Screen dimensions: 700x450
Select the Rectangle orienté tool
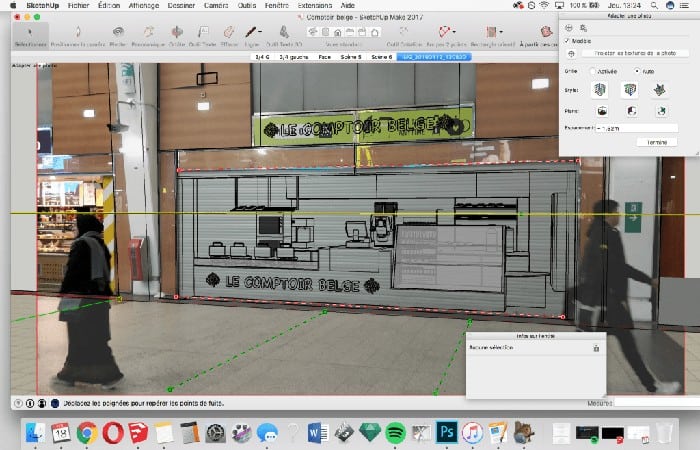[x=492, y=35]
